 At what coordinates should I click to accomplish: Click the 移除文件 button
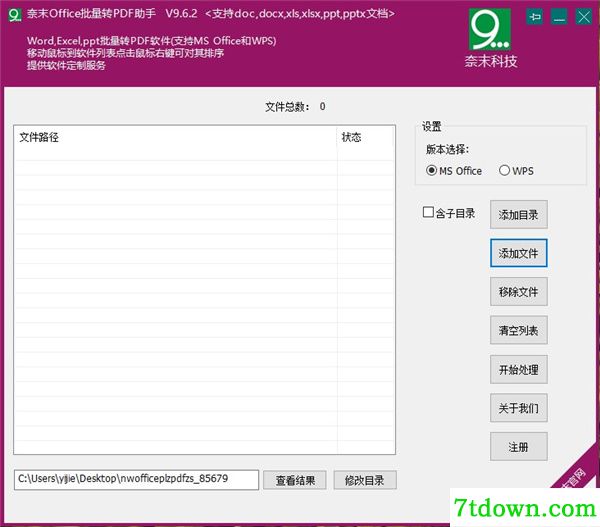coord(518,292)
